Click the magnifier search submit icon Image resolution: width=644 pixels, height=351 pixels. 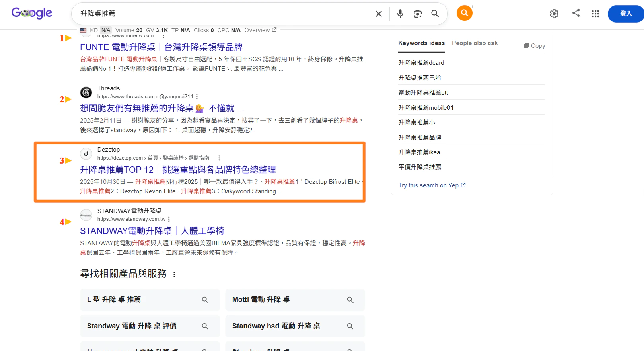(x=435, y=14)
